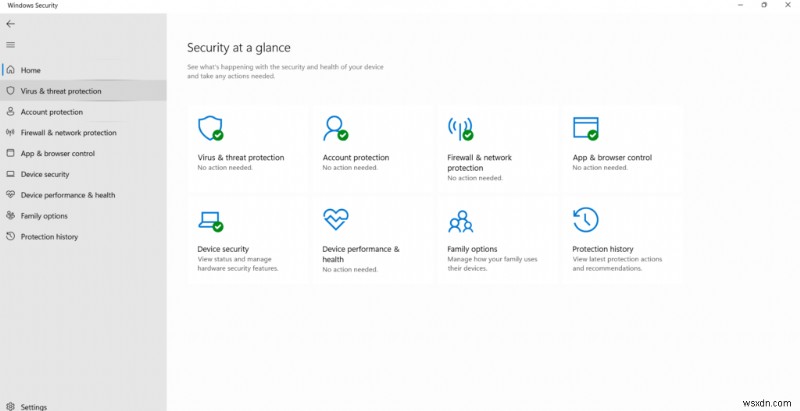Go to Family options label in sidebar
The image size is (800, 411).
click(44, 216)
